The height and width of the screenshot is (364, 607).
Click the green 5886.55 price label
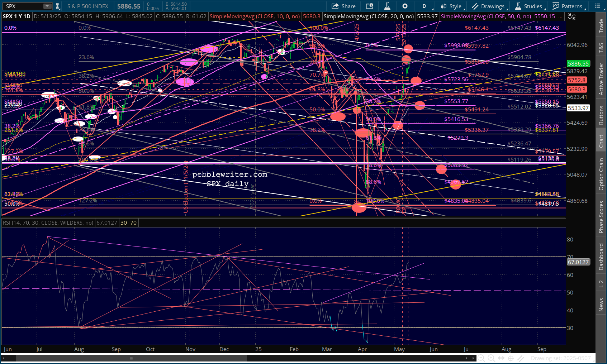pyautogui.click(x=578, y=63)
